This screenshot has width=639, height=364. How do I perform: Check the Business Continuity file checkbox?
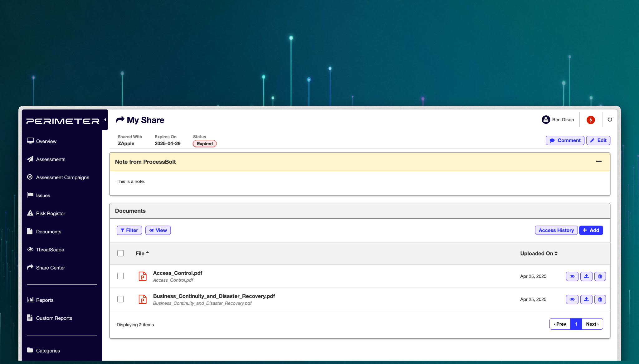click(120, 299)
